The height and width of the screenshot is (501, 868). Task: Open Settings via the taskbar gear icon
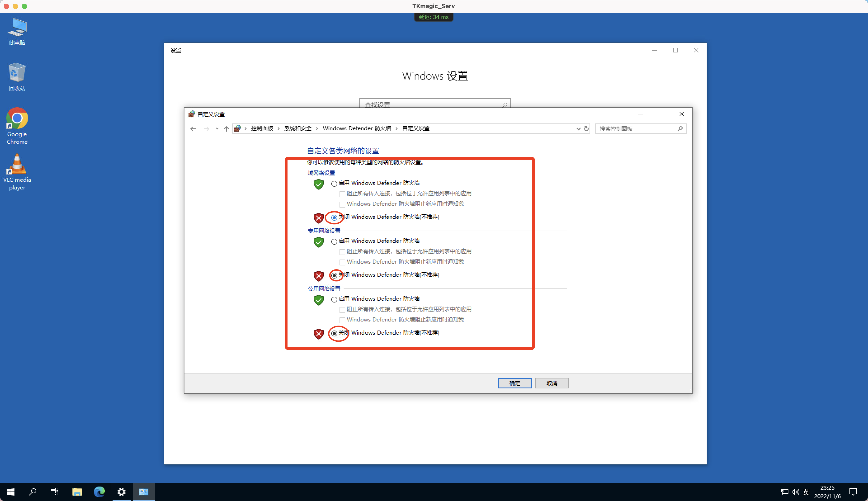click(x=121, y=492)
